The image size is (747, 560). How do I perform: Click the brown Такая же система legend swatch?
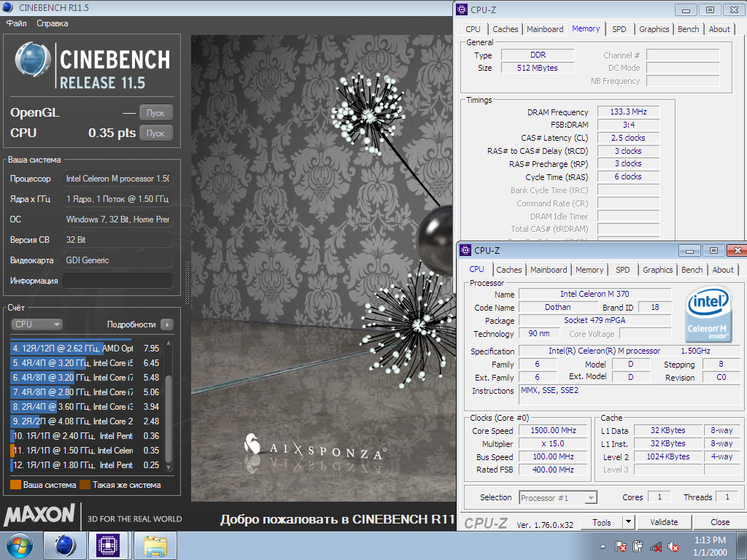point(85,485)
